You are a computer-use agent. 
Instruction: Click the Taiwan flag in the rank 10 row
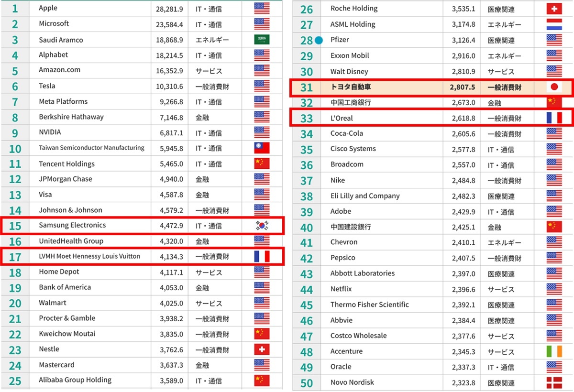point(262,148)
